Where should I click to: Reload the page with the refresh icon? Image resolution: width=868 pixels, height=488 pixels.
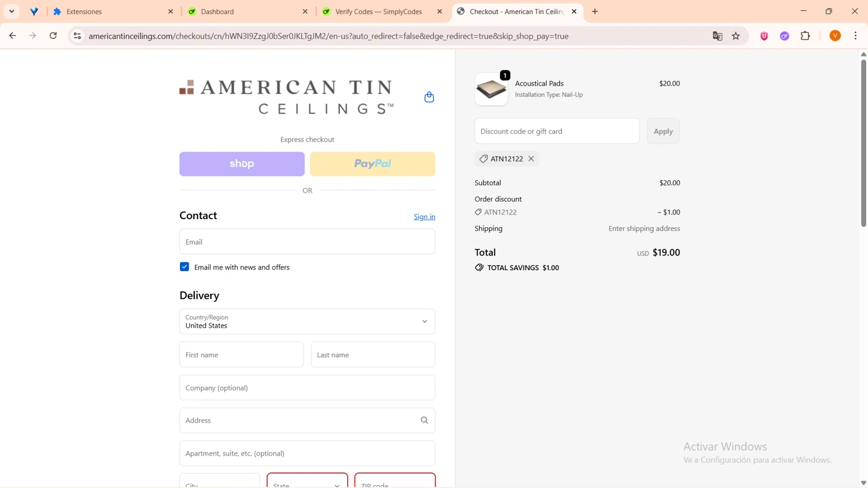click(53, 36)
